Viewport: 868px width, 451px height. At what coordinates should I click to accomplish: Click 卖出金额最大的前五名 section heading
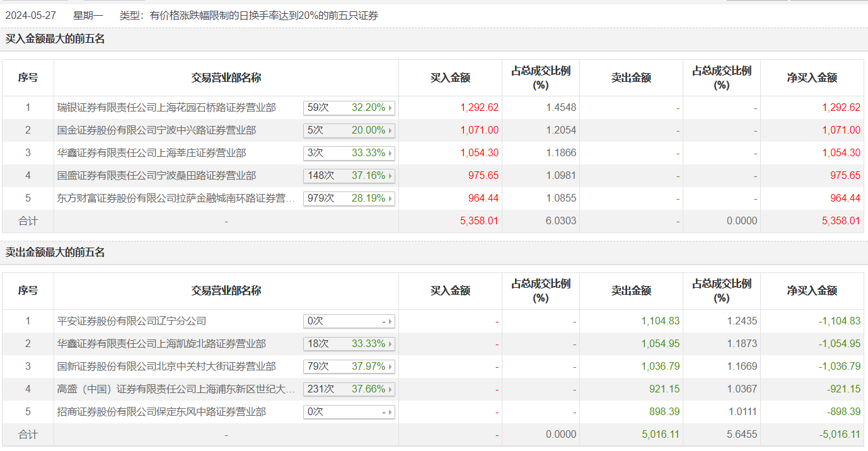click(x=55, y=253)
